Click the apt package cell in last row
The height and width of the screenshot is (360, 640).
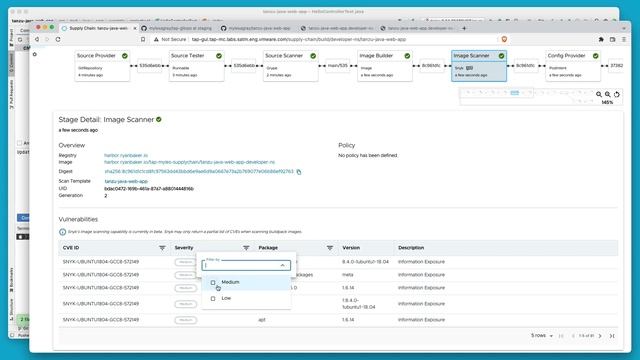(x=262, y=320)
